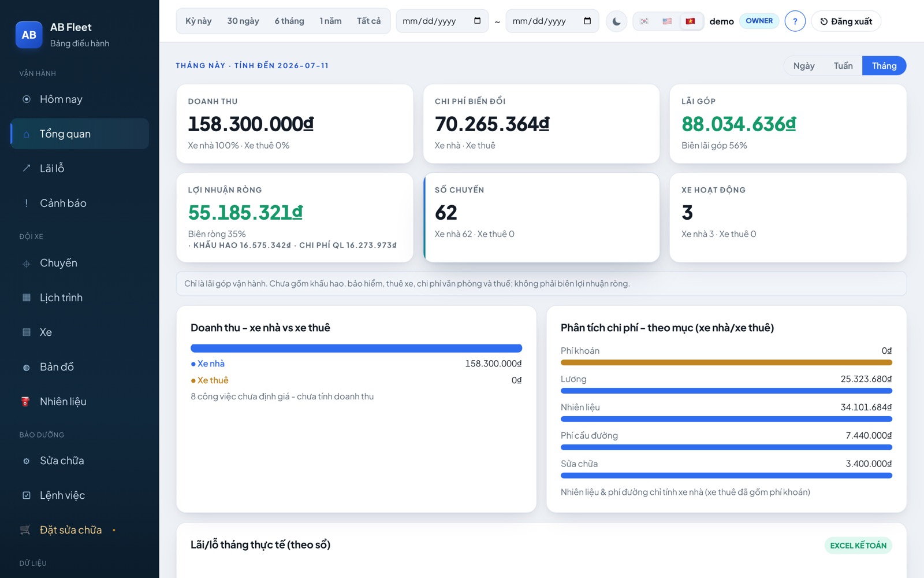The height and width of the screenshot is (578, 924).
Task: Click the AB Fleet logo icon
Action: point(29,35)
